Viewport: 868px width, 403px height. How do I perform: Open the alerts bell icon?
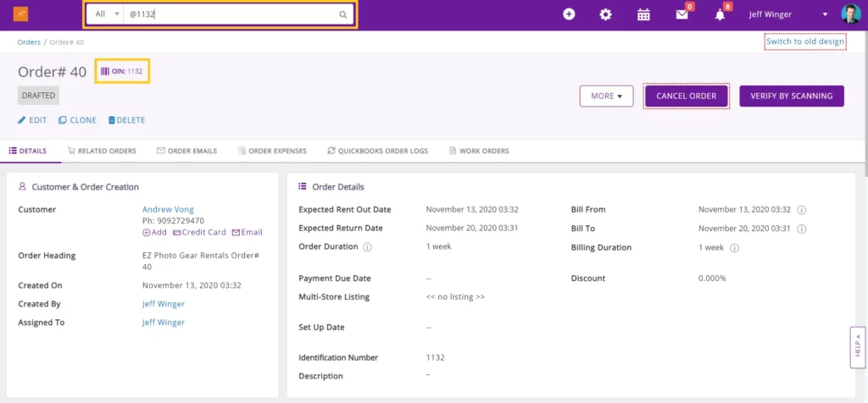[720, 14]
